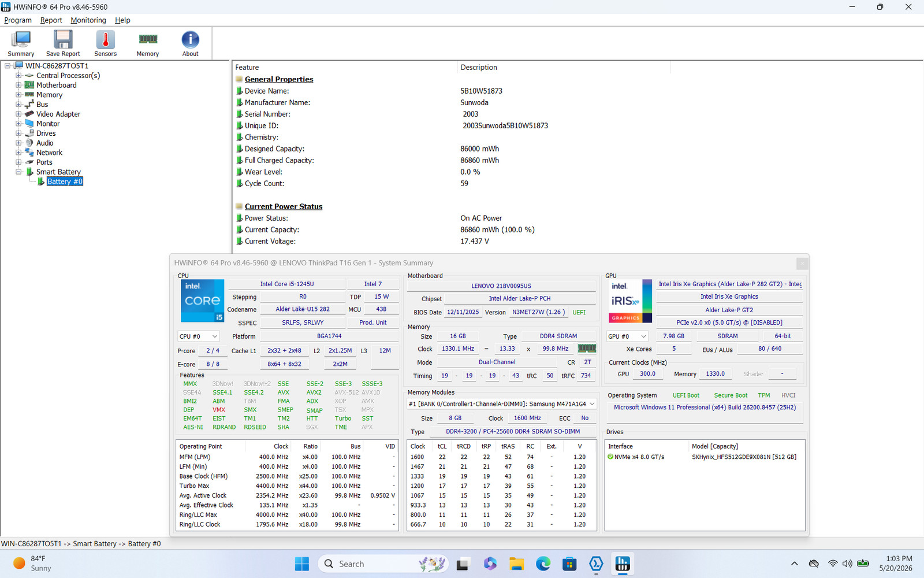Open the memory module BANK 0 dropdown
This screenshot has width=924, height=578.
[x=502, y=404]
